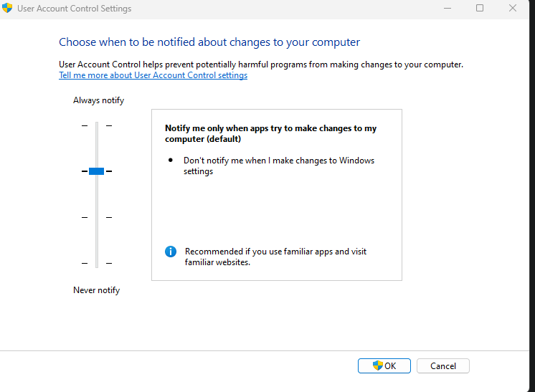Set the slider to the topmost Always notify tick

[97, 126]
